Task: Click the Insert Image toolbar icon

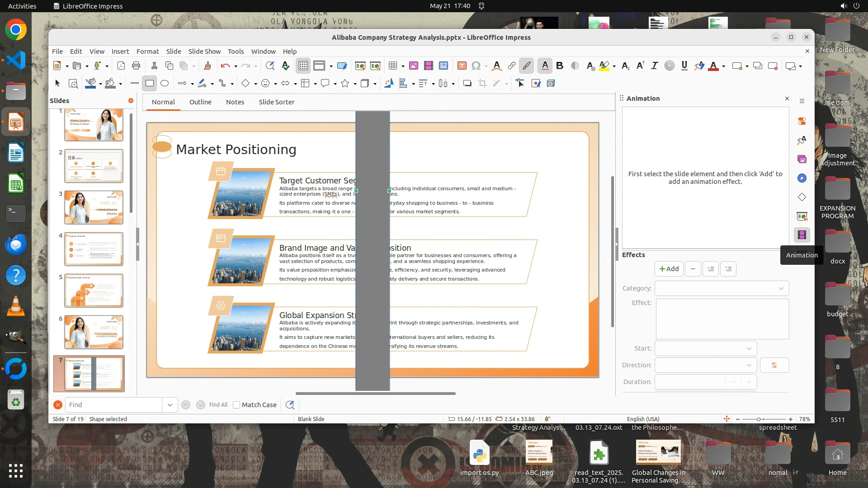Action: click(413, 66)
